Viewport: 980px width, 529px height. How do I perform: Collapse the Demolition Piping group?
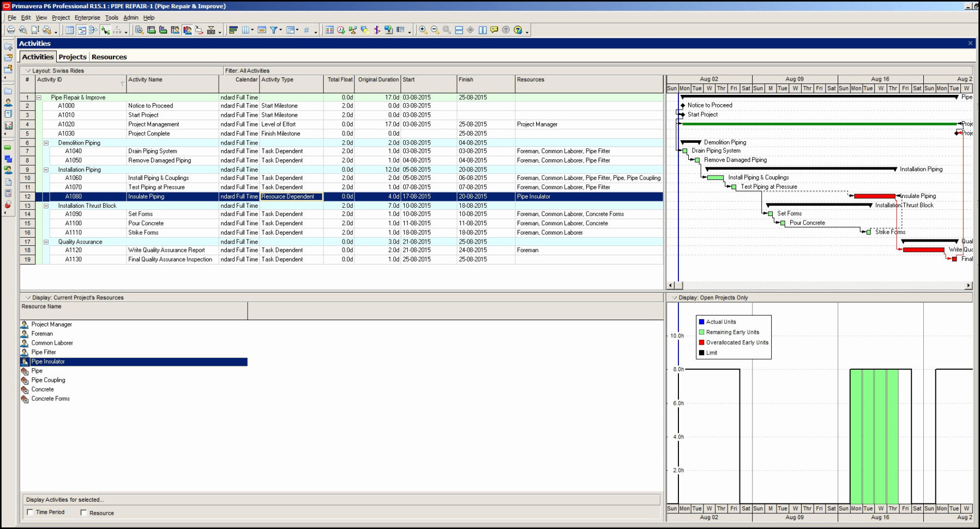tap(46, 142)
